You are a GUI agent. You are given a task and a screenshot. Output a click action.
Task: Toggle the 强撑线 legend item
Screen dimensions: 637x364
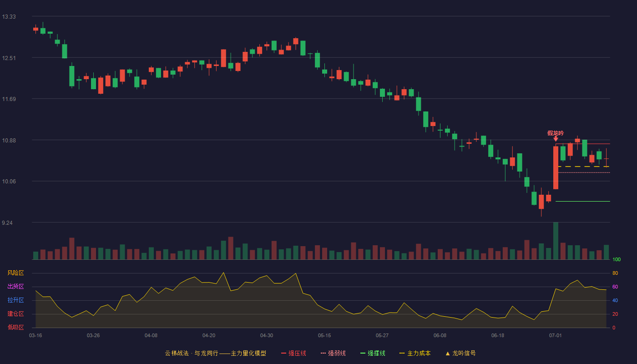373,353
